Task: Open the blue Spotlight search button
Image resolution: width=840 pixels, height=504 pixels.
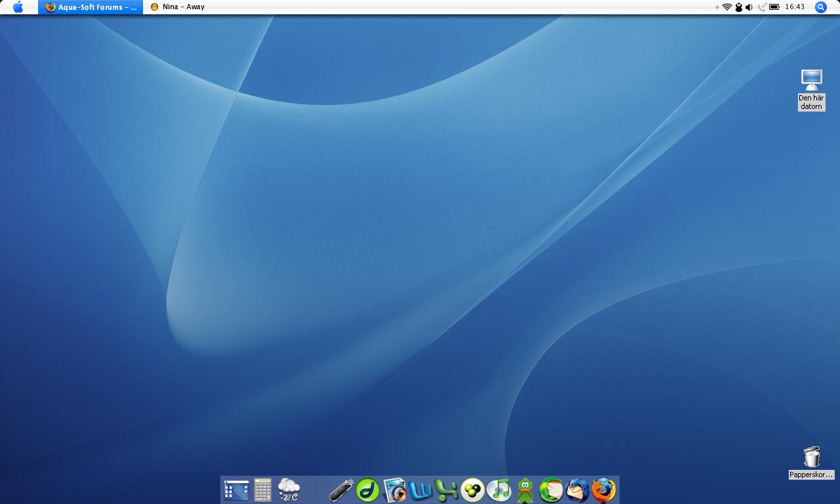Action: (820, 7)
